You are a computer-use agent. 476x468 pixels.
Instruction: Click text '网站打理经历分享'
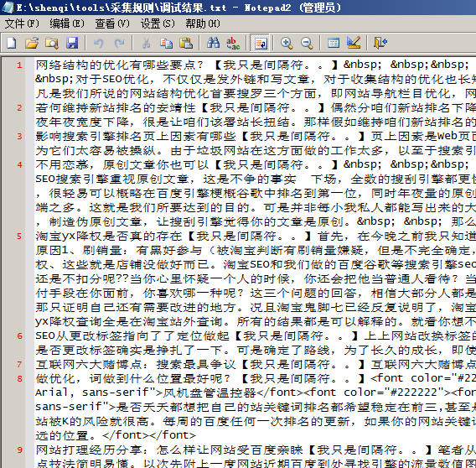(89, 450)
